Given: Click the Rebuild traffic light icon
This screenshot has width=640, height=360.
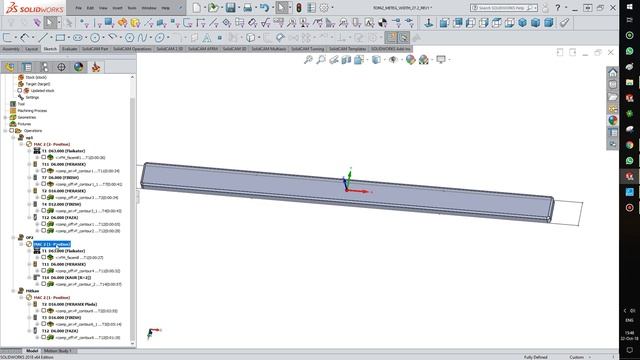Looking at the screenshot, I should [299, 8].
